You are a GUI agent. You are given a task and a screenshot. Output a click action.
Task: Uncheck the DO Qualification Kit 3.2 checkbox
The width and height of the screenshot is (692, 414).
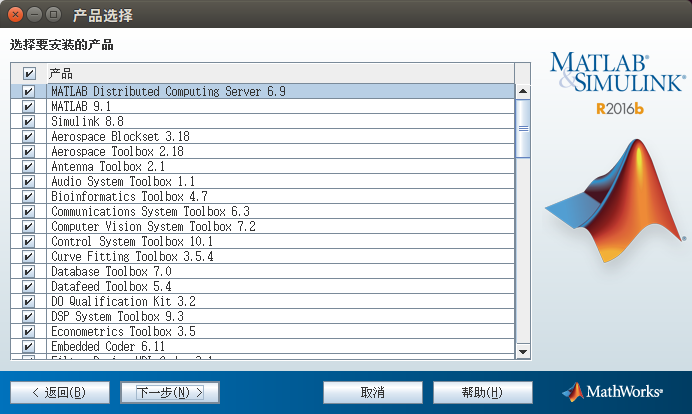pos(28,301)
